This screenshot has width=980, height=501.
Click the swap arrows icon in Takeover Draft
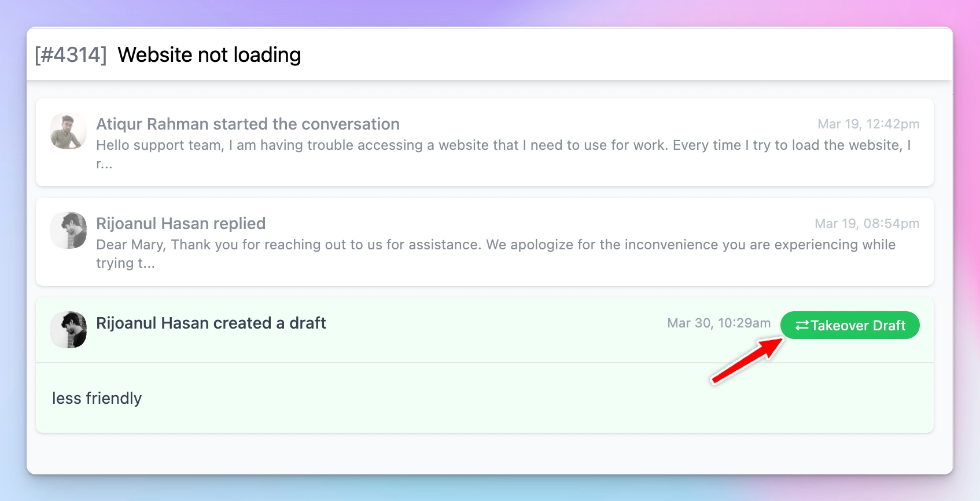click(x=802, y=326)
